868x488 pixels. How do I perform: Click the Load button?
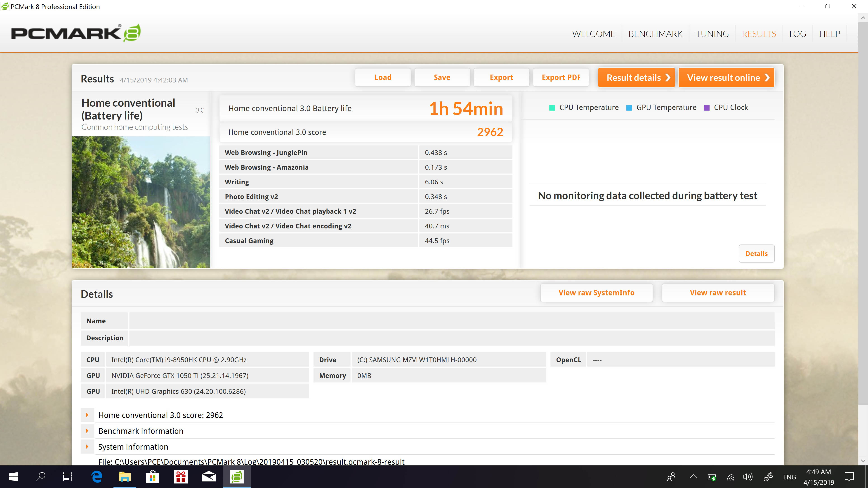pyautogui.click(x=383, y=77)
